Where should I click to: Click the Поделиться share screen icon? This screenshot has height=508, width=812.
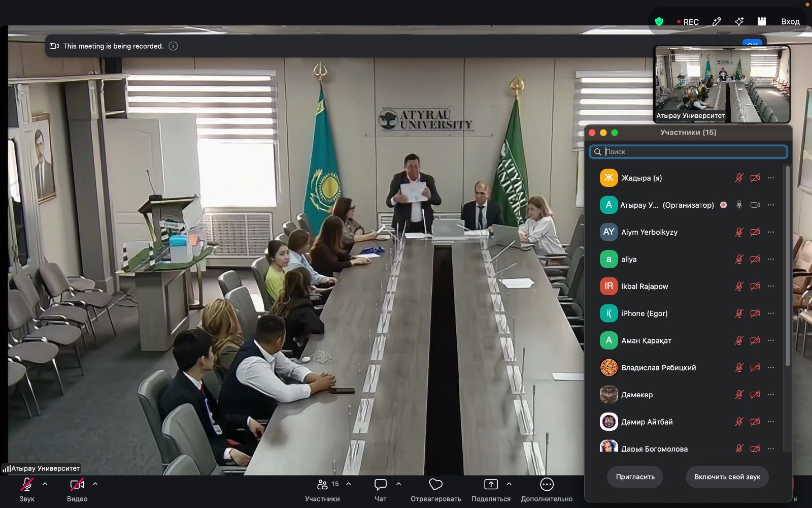[491, 485]
